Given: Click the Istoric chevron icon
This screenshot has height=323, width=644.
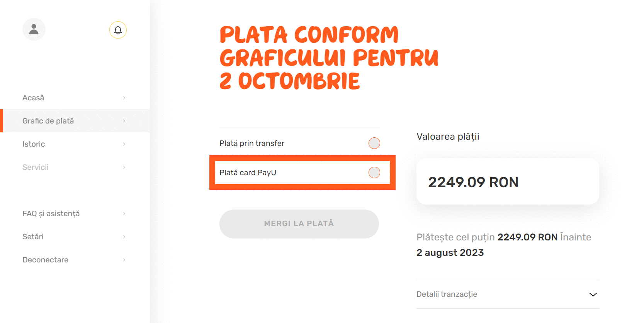Looking at the screenshot, I should 124,144.
